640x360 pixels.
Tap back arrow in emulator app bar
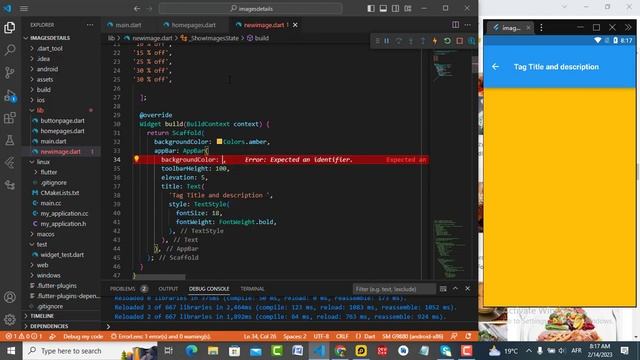click(x=495, y=67)
